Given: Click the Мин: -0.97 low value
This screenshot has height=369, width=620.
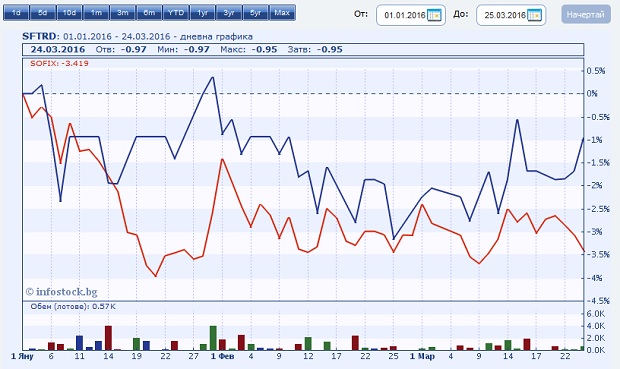Looking at the screenshot, I should click(183, 49).
